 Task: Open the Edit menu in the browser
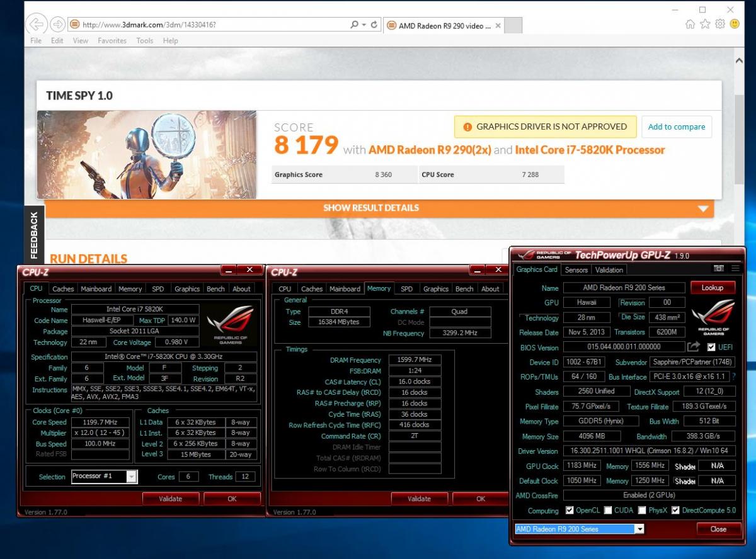(x=57, y=40)
